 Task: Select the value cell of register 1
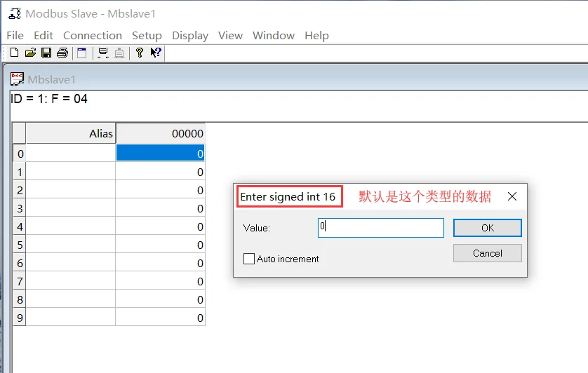click(x=160, y=172)
